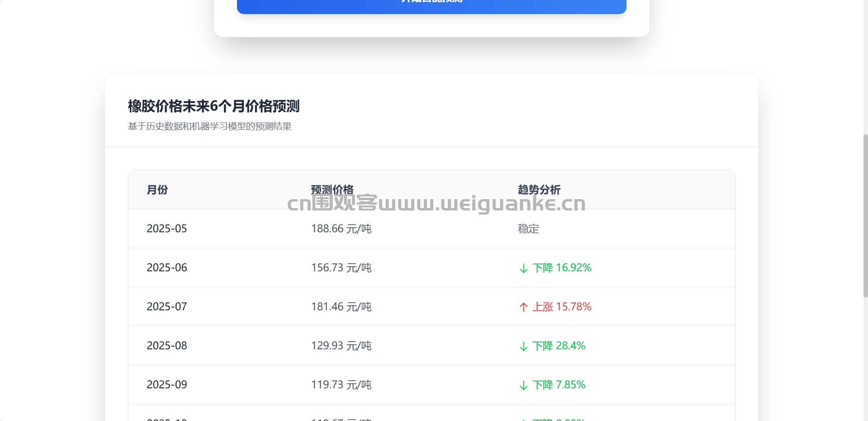The image size is (868, 421).
Task: Click the 预测价格 column header
Action: [332, 190]
